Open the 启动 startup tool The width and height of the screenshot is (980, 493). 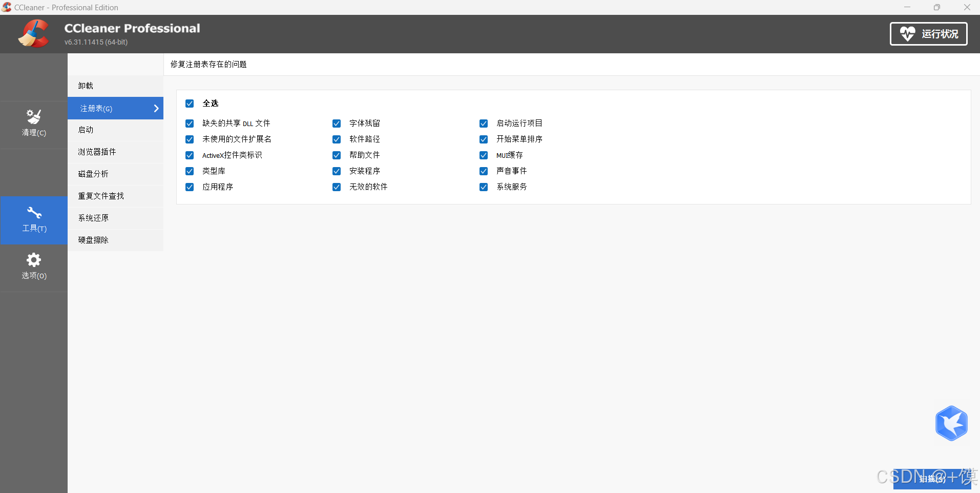pos(115,130)
